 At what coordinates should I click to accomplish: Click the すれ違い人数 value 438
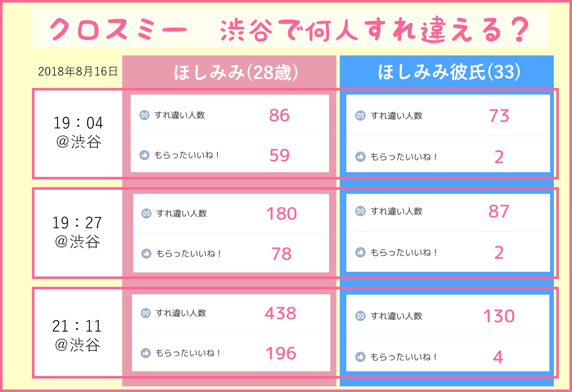[x=281, y=313]
